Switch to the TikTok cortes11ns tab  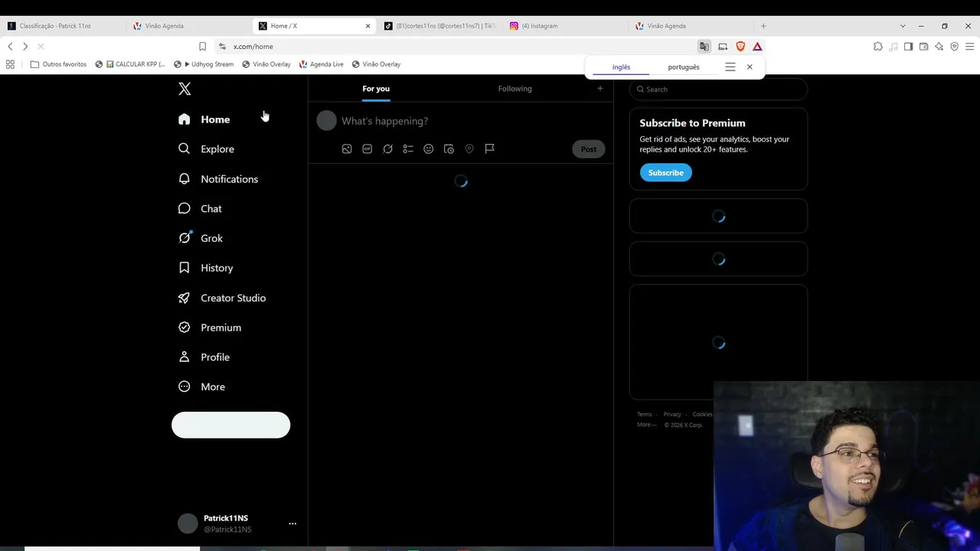click(x=439, y=26)
